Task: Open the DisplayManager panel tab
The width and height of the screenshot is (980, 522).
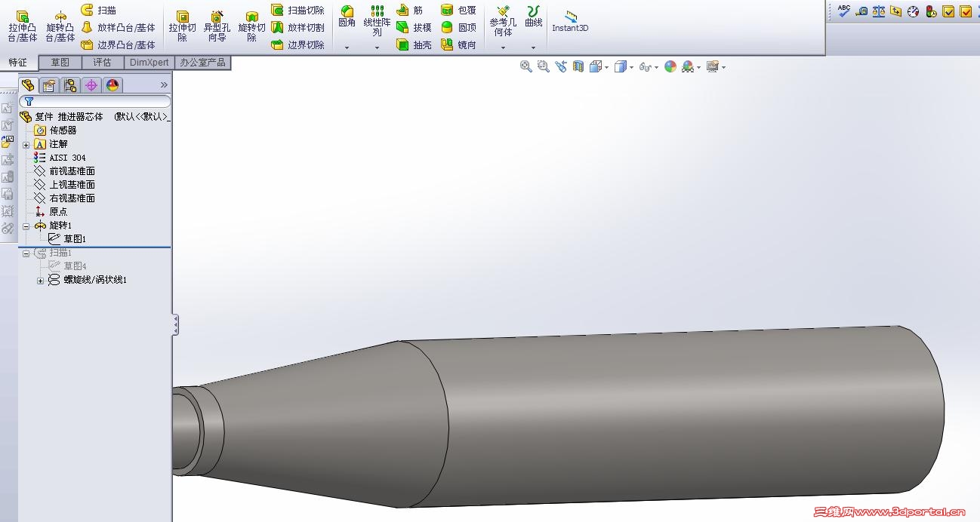Action: [x=112, y=84]
